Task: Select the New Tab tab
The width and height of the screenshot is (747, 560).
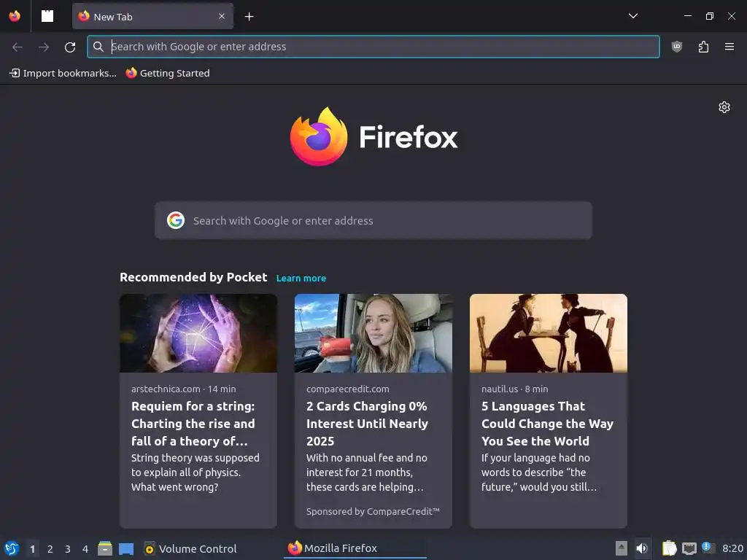Action: coord(152,16)
